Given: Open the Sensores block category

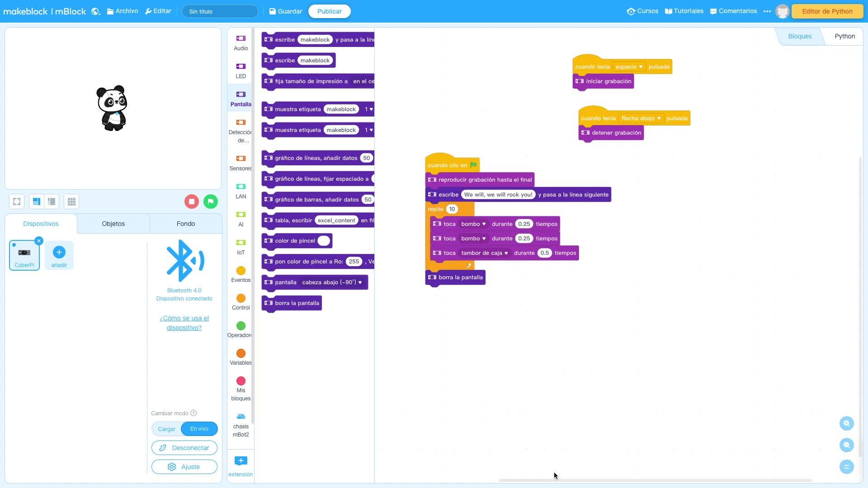Looking at the screenshot, I should coord(241,163).
